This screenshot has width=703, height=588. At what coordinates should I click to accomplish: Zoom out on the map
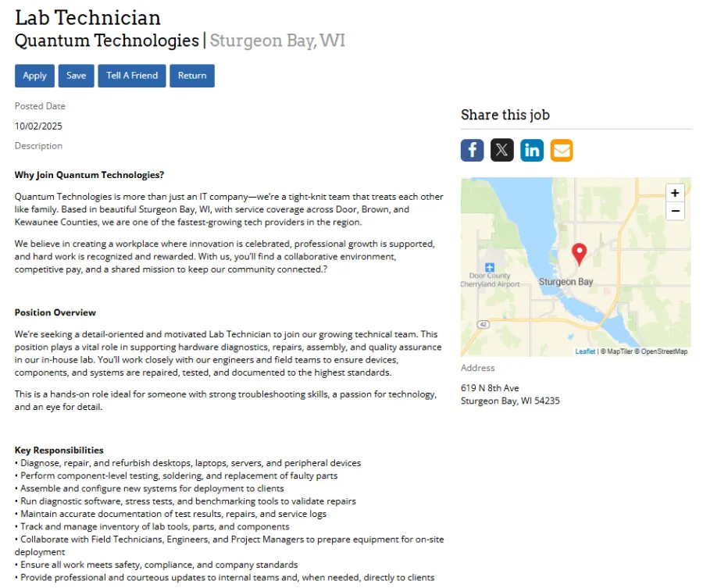coord(675,211)
